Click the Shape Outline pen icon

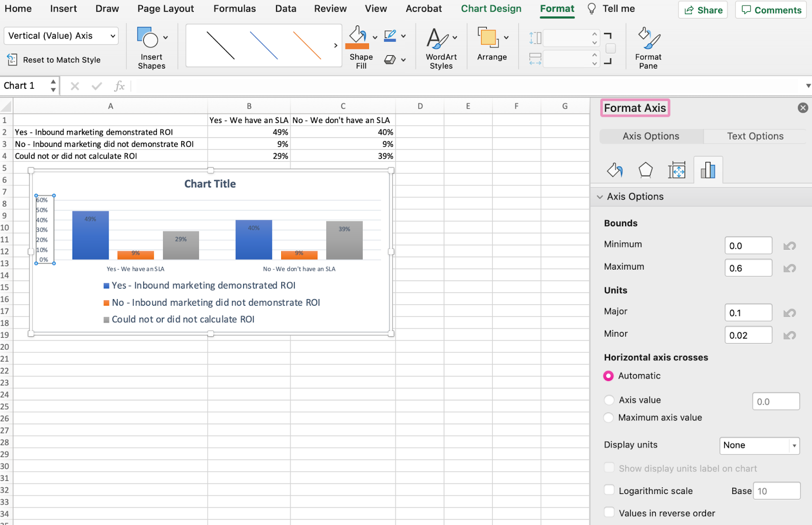(x=390, y=36)
